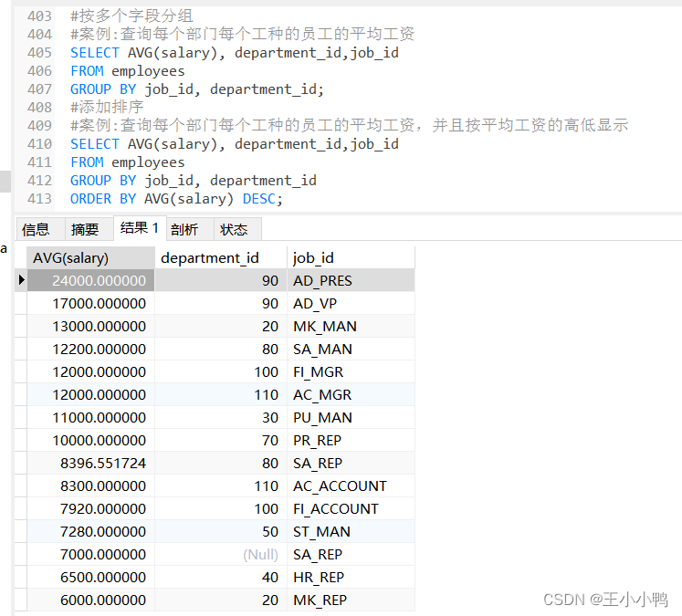Select the 8300.000000 cell
The width and height of the screenshot is (682, 616).
(x=91, y=486)
